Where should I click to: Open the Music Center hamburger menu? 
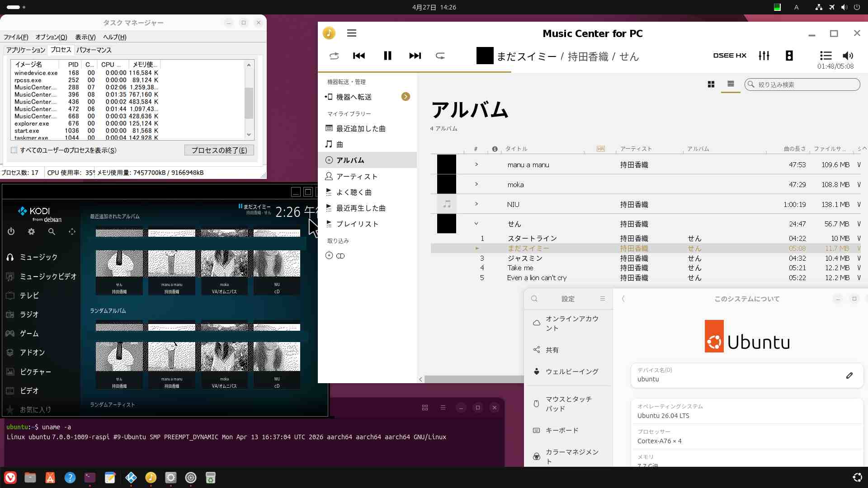pos(352,33)
